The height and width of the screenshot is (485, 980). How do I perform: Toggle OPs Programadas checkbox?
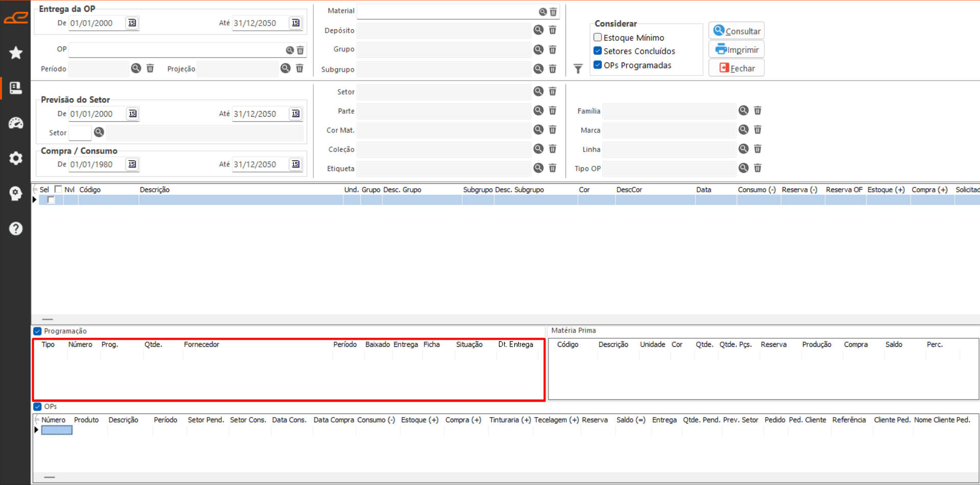(x=598, y=65)
